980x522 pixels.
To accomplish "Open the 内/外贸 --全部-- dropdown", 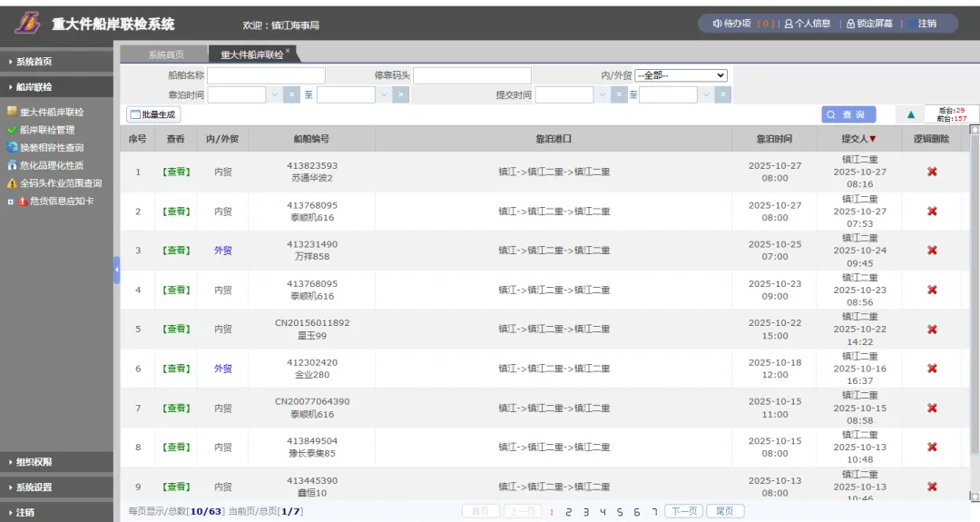I will [681, 75].
